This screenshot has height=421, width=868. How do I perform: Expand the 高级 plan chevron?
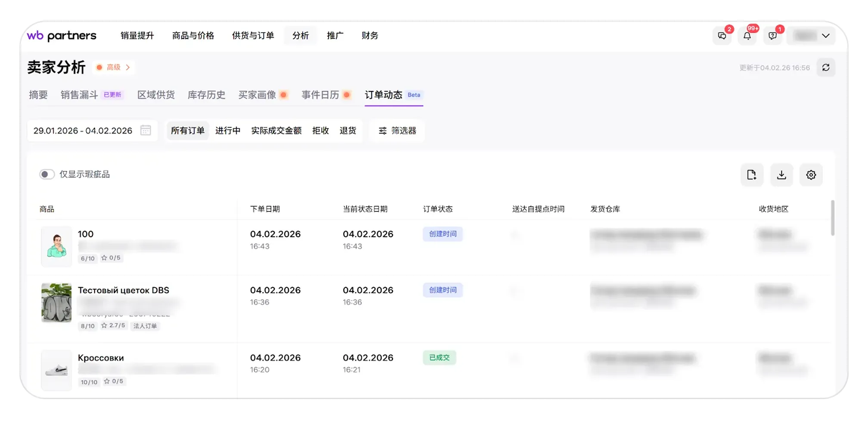[x=128, y=68]
